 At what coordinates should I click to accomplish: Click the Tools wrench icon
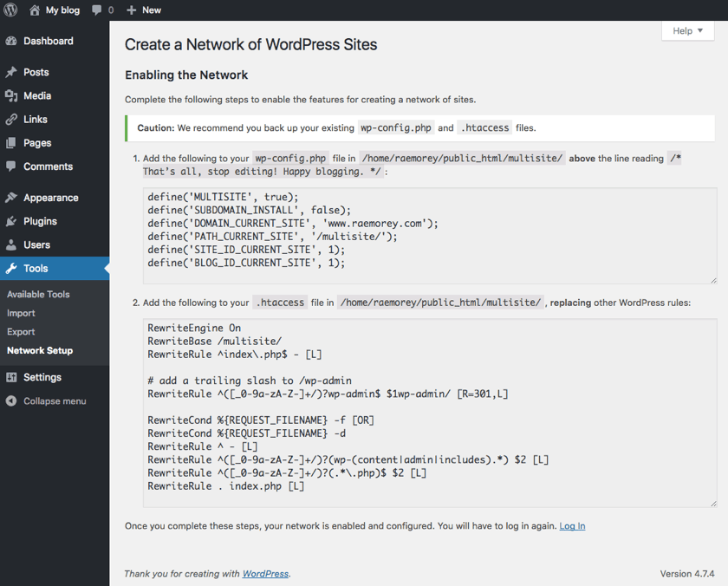[x=11, y=269]
